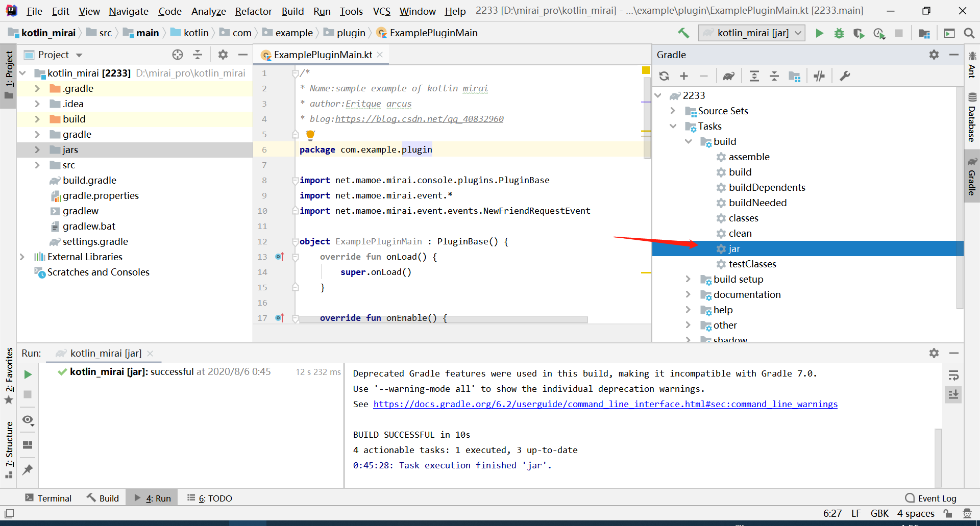980x526 pixels.
Task: Collapse all nodes in Gradle panel
Action: coord(774,76)
